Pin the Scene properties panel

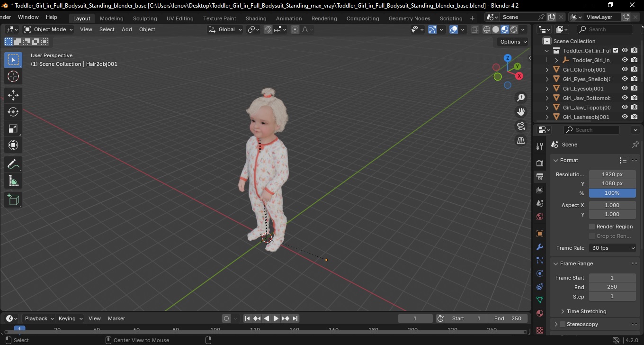pos(635,145)
